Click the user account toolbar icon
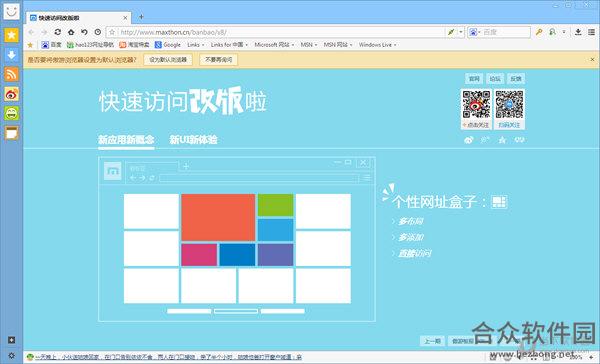600x364 pixels. pyautogui.click(x=553, y=32)
